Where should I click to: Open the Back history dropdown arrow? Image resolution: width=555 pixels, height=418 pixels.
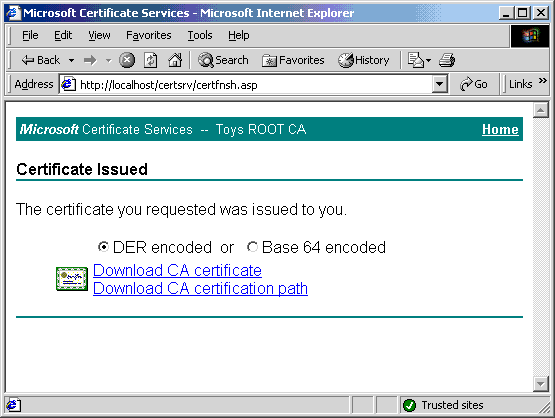tap(71, 61)
